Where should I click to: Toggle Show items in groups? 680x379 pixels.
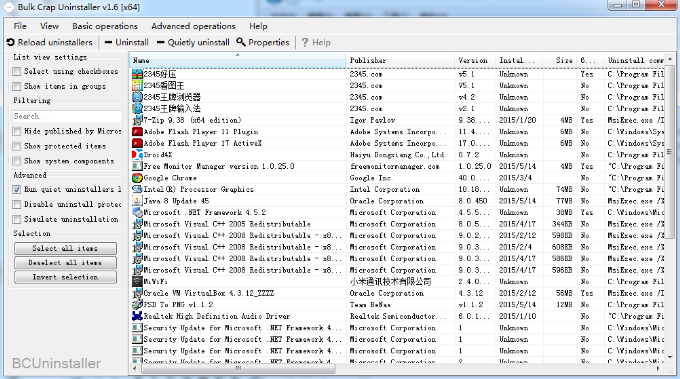(x=17, y=86)
